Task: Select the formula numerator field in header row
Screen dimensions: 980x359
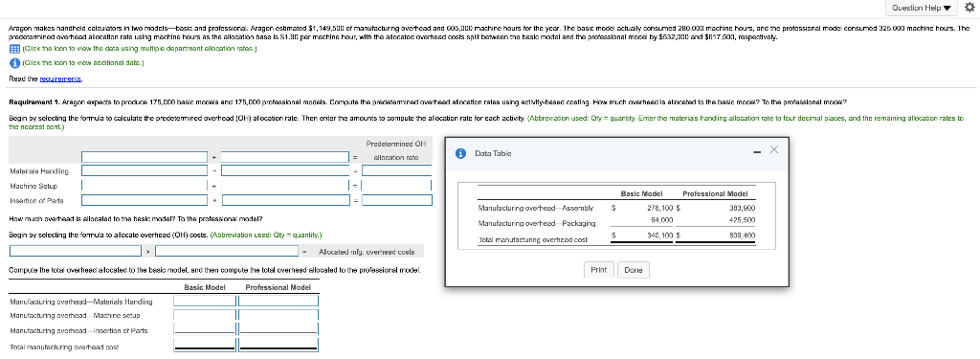Action: (145, 157)
